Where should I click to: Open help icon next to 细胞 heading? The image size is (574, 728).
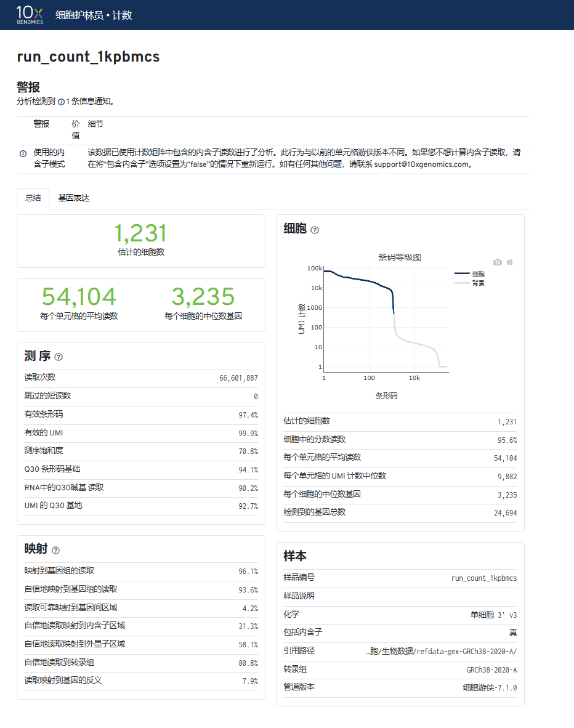coord(315,230)
